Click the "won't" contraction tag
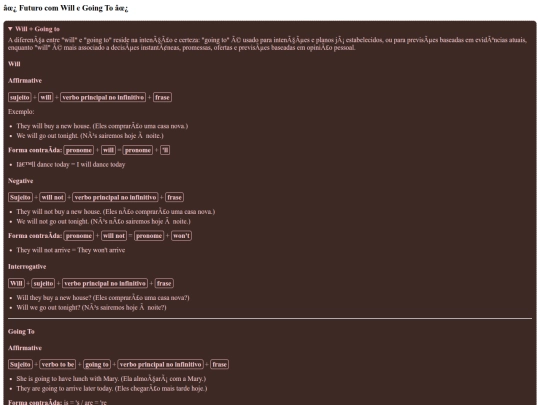 [x=181, y=236]
